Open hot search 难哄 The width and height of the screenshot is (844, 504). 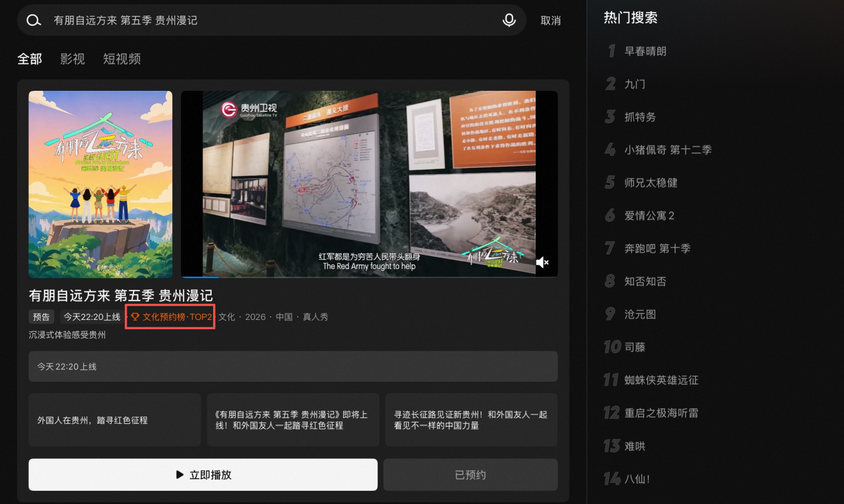(635, 446)
